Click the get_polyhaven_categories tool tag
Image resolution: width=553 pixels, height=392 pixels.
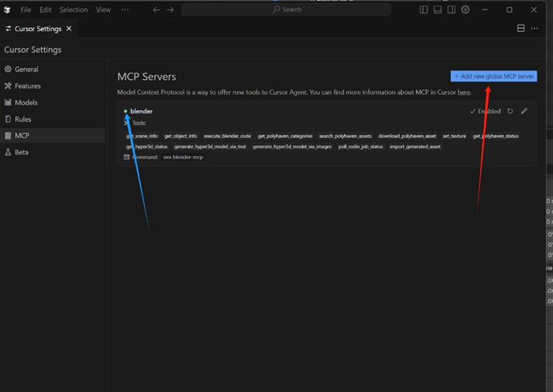click(285, 136)
